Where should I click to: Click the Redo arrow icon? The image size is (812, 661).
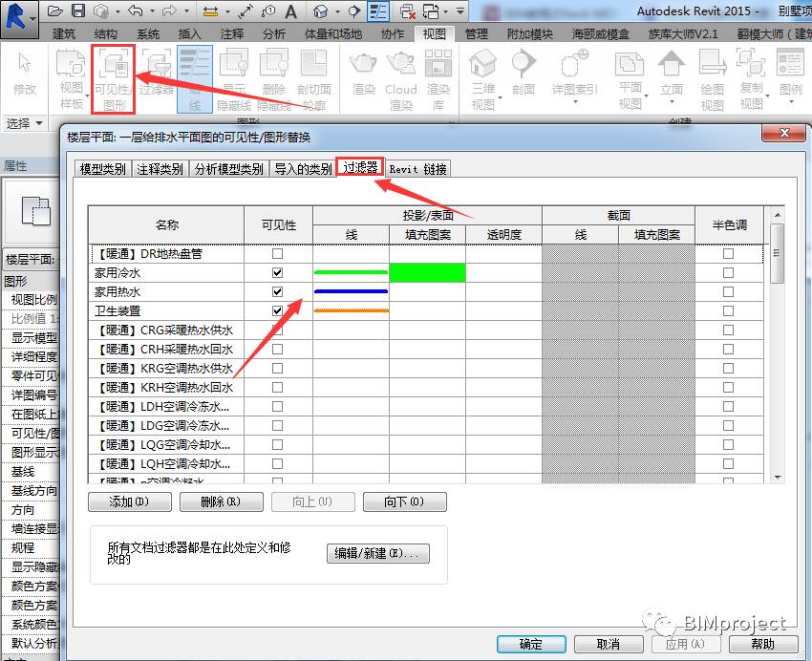(x=169, y=11)
